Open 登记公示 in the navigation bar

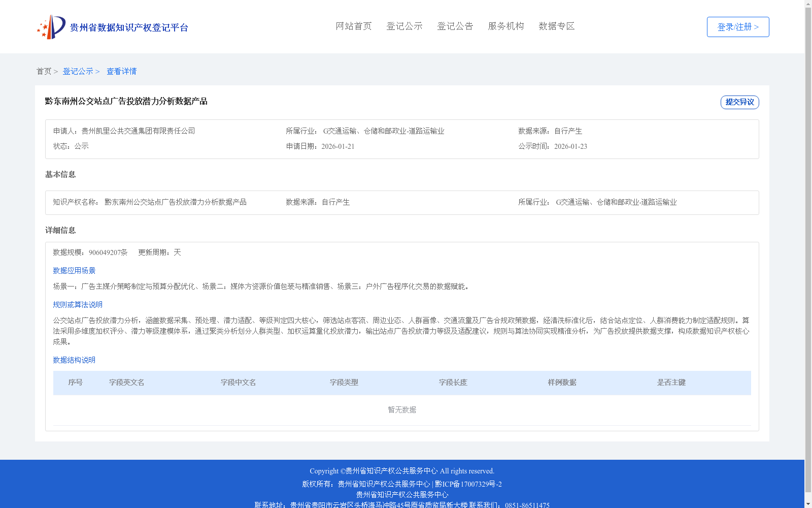point(404,26)
